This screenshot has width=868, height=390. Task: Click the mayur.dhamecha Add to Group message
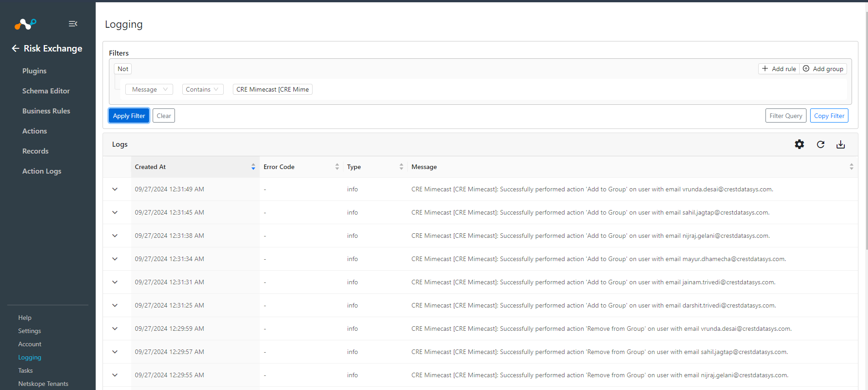[598, 259]
